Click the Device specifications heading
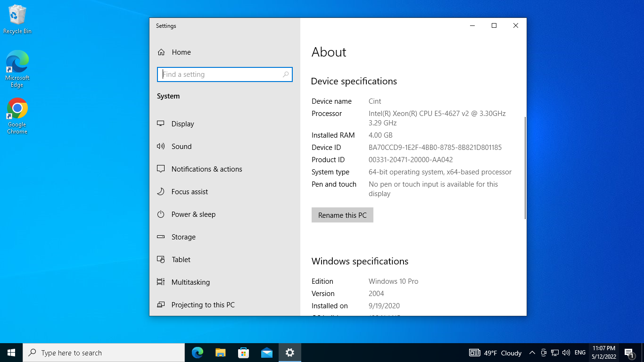The image size is (644, 362). coord(354,82)
